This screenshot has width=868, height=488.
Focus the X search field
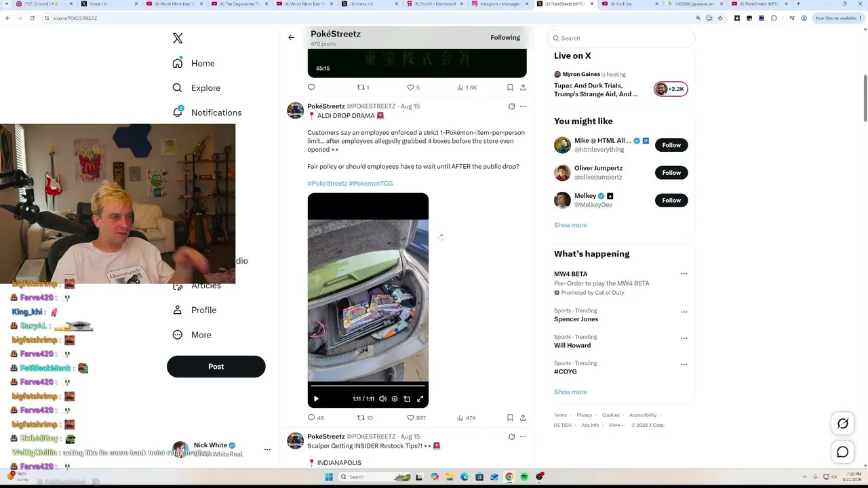(621, 38)
